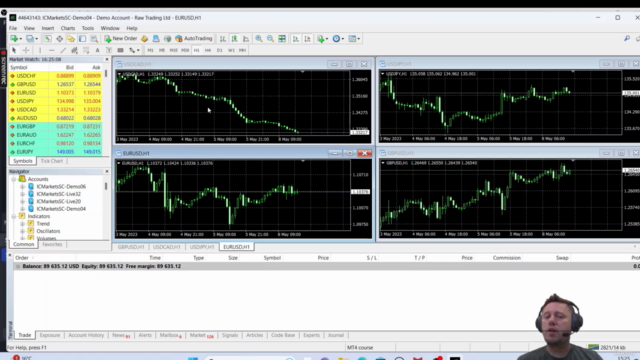Switch timeframe to W1
Image resolution: width=640 pixels, height=360 pixels.
click(x=231, y=50)
